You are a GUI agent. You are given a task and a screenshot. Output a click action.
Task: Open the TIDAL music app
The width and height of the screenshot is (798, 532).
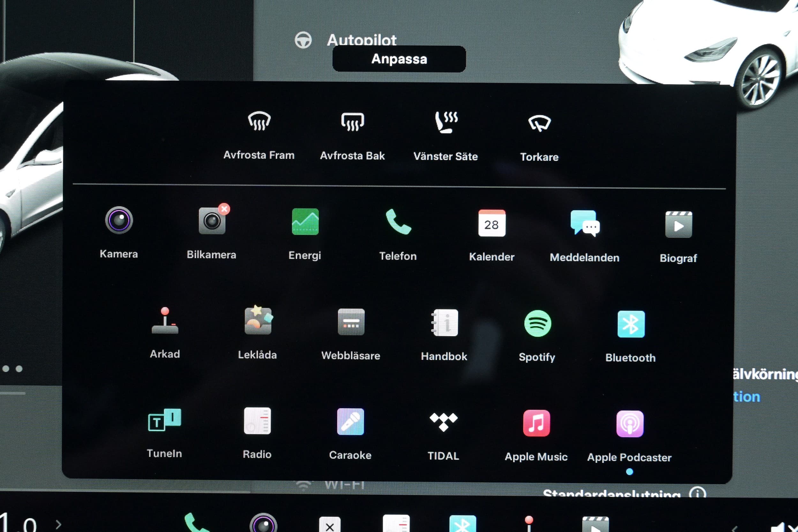pos(443,422)
